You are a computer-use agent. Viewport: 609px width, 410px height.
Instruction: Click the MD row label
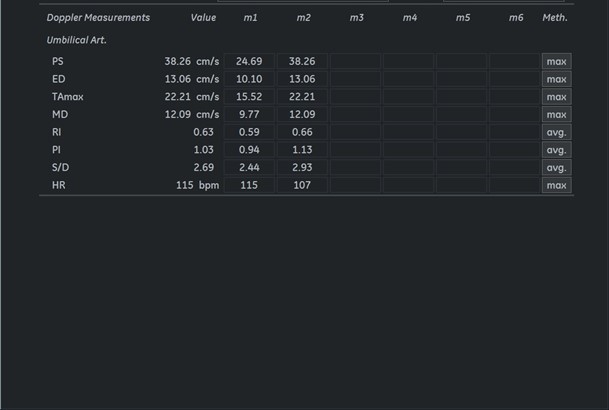(x=60, y=115)
